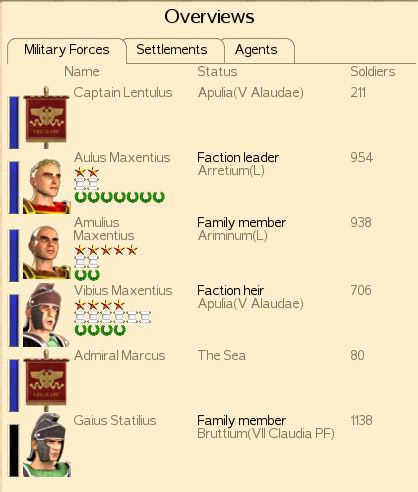Select the Military Forces tab
418x492 pixels.
tap(67, 50)
